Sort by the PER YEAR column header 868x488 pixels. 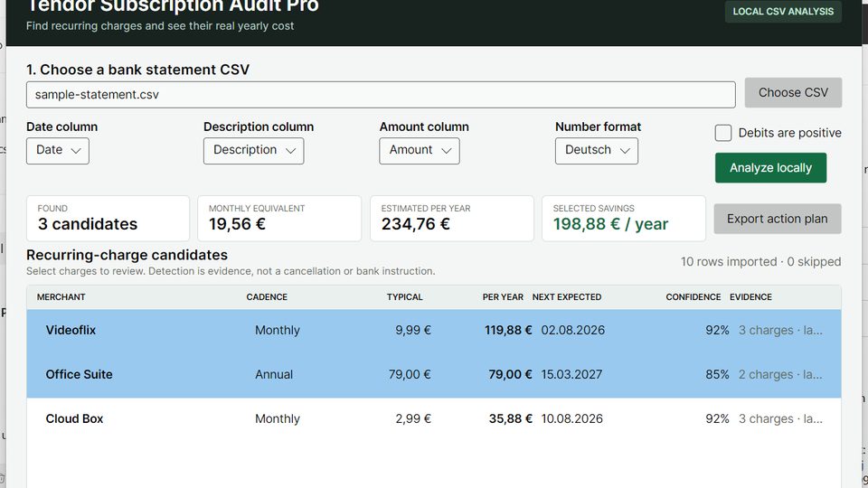click(x=503, y=297)
